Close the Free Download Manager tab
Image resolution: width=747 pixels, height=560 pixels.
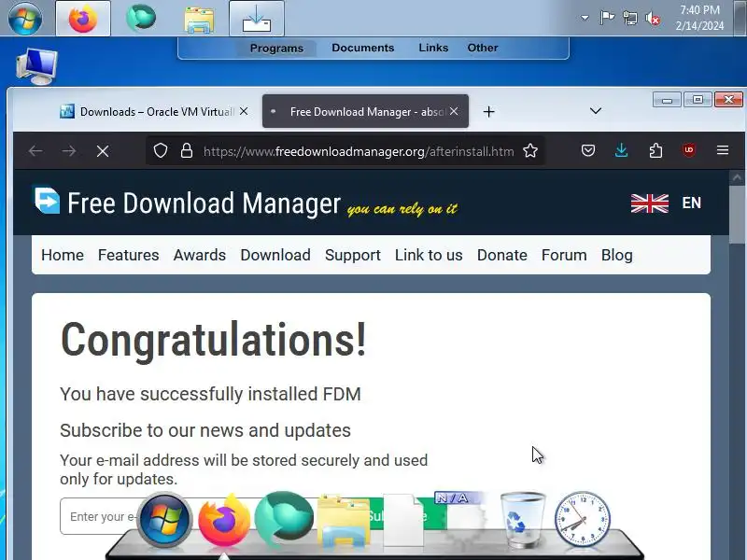click(x=454, y=111)
